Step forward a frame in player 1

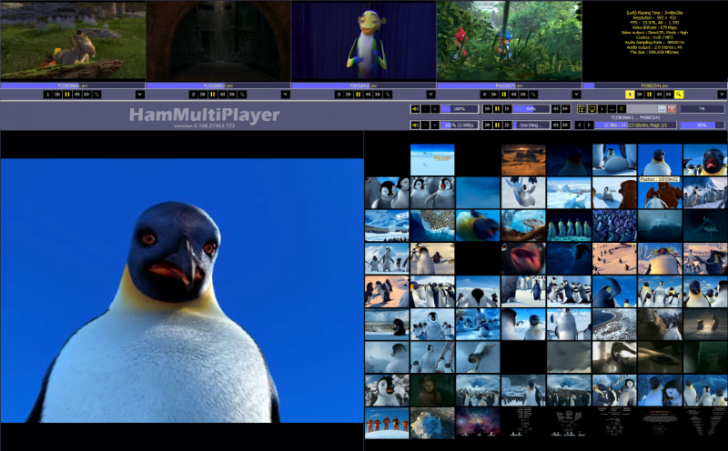coord(58,94)
